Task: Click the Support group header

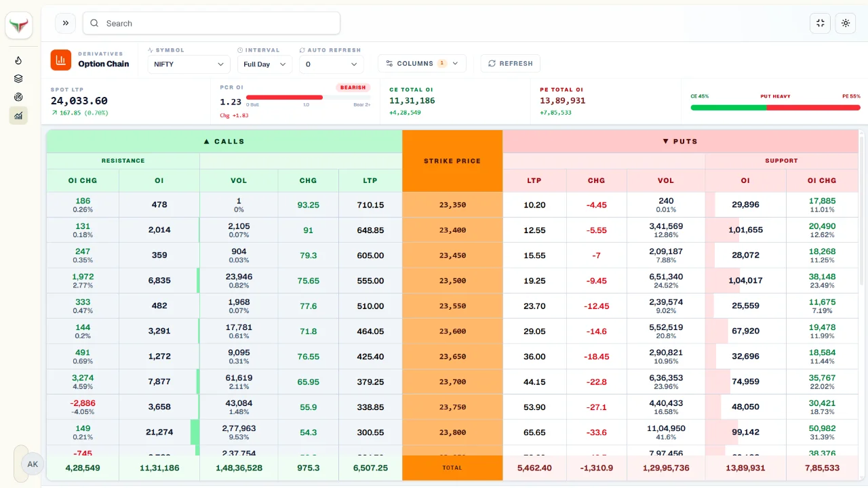Action: (782, 161)
